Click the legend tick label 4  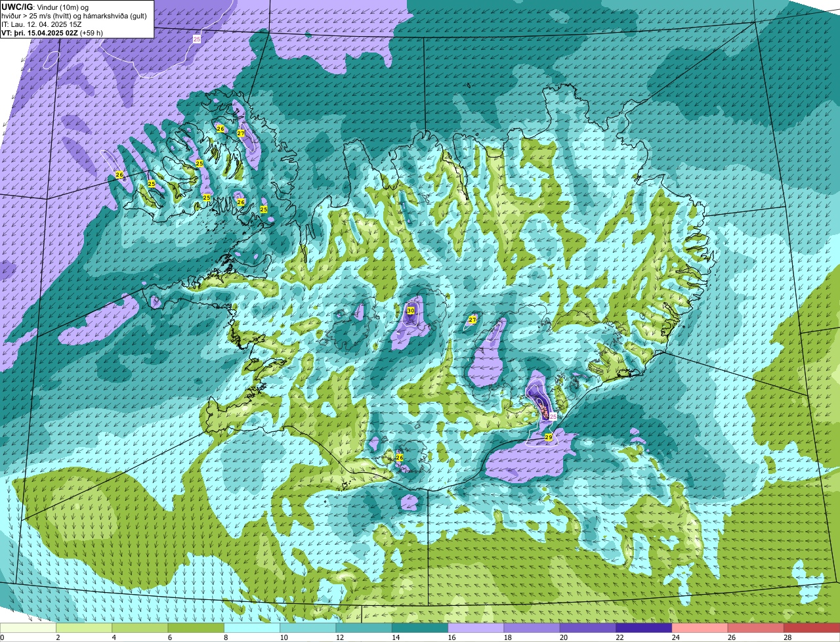point(113,637)
